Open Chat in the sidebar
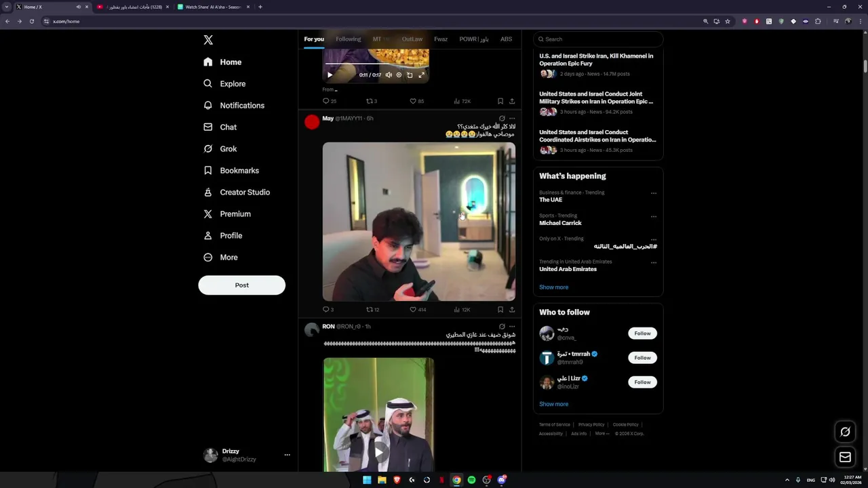Screen dimensions: 868x488 [x=220, y=127]
